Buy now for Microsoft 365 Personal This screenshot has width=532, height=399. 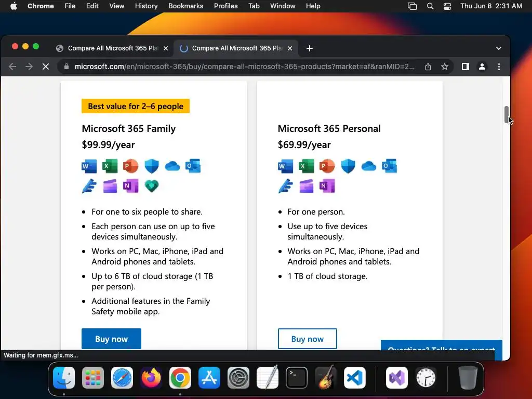[308, 339]
